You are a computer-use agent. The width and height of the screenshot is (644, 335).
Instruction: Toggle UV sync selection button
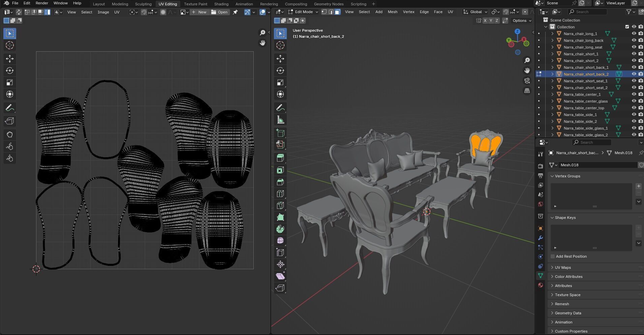point(19,12)
